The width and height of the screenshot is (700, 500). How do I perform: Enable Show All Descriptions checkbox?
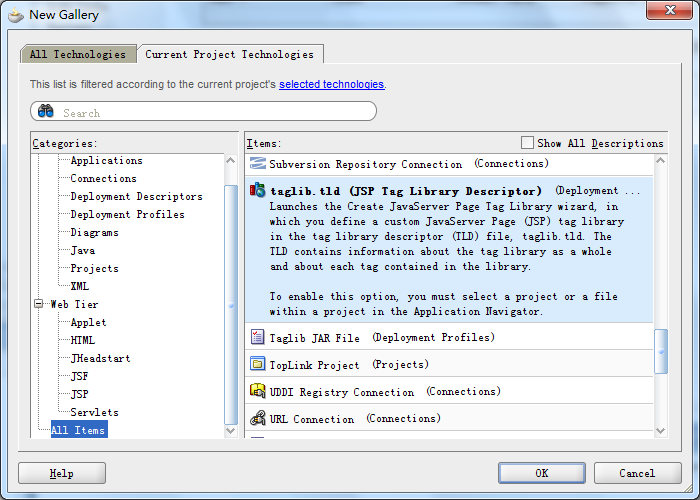[x=527, y=143]
